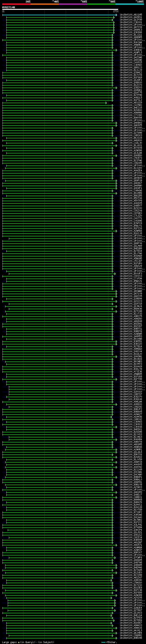Select the UniRef100_B2TCH8 hit

131,311
